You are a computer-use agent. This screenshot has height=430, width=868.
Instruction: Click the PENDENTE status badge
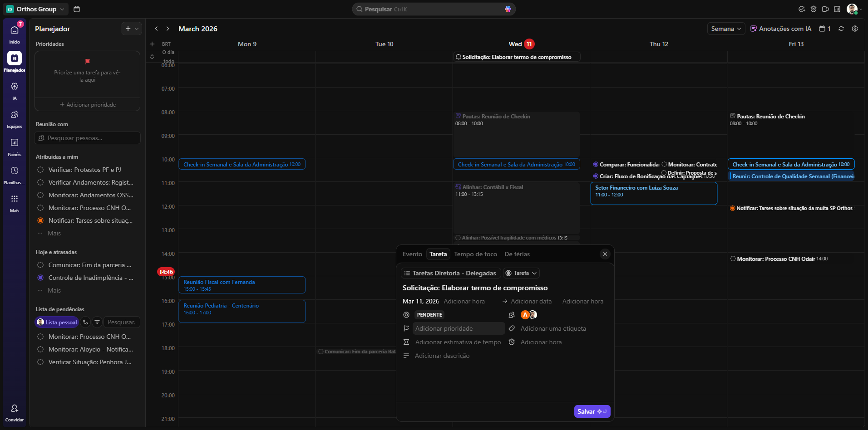pos(429,315)
